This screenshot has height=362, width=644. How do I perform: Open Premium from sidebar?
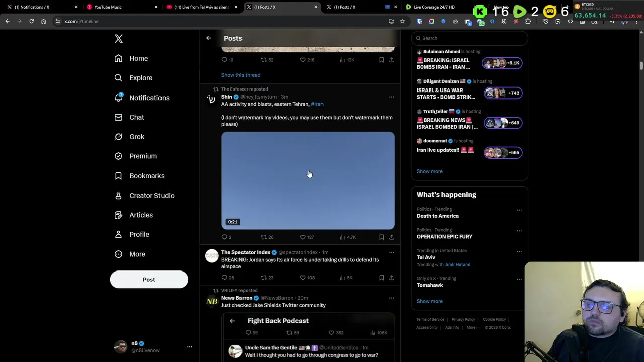135,156
